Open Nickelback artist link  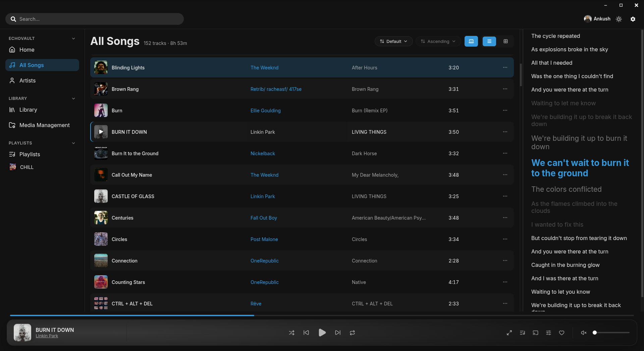(263, 154)
